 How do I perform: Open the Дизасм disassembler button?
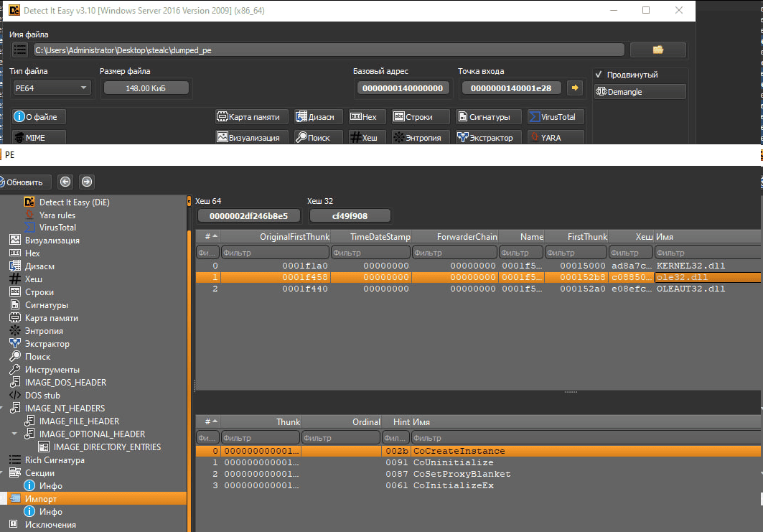coord(315,117)
